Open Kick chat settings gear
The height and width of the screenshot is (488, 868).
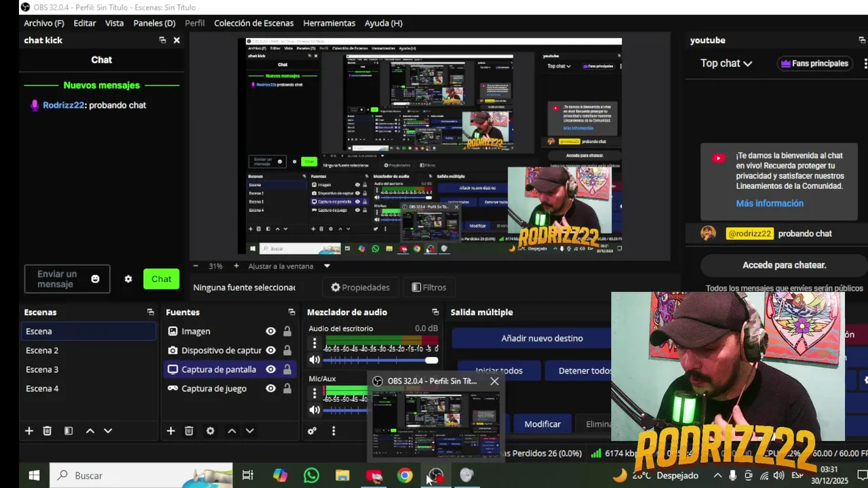[x=128, y=279]
